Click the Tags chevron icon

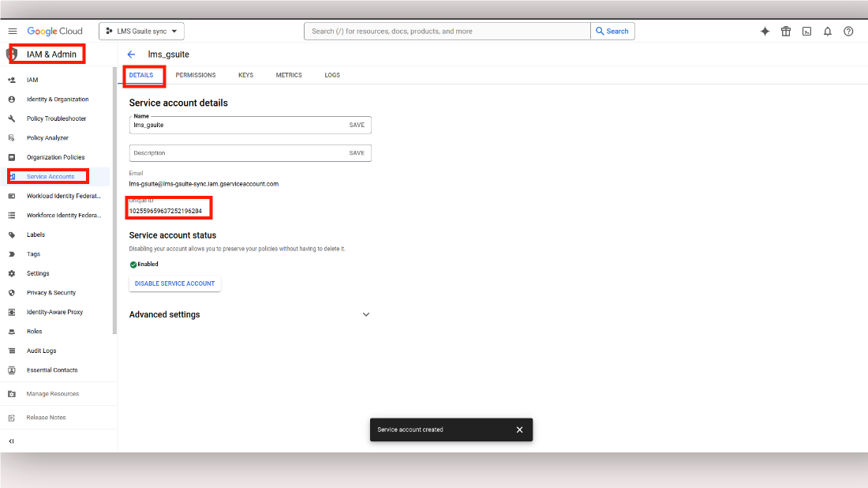tap(12, 254)
